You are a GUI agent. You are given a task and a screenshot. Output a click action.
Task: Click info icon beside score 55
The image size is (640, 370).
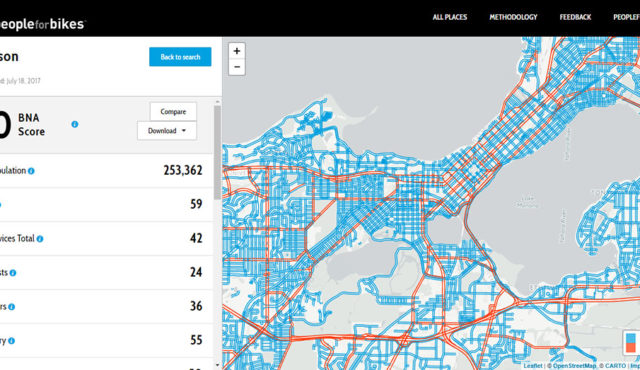(x=11, y=341)
